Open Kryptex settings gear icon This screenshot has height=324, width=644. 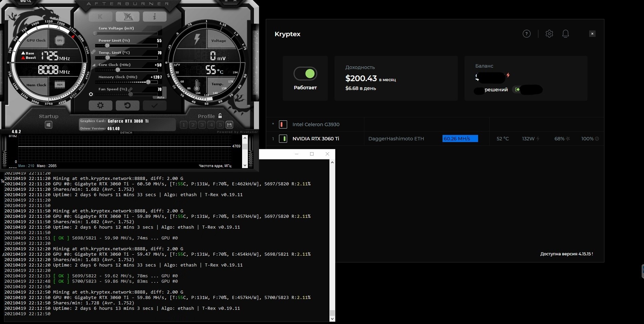(549, 33)
